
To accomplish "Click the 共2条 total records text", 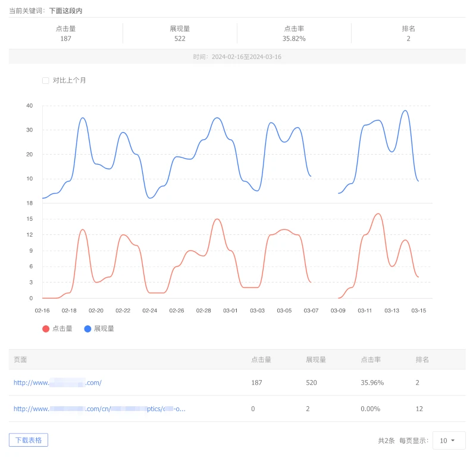I will point(386,441).
